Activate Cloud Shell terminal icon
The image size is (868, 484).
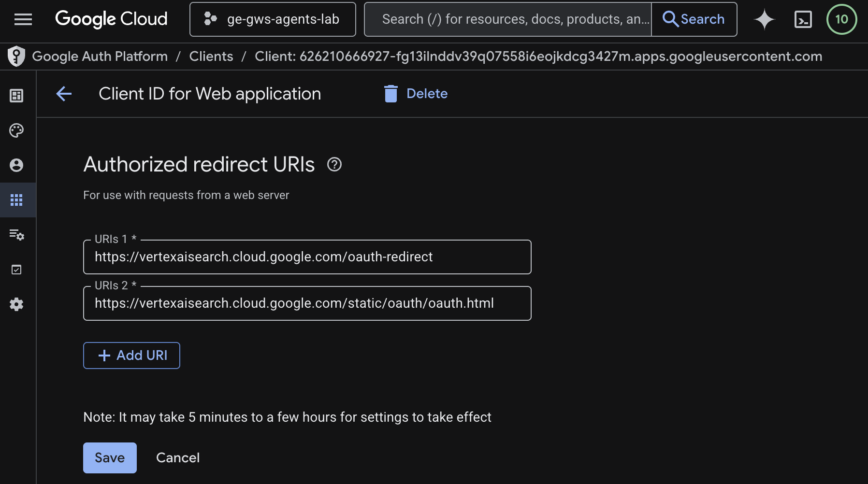(x=803, y=19)
